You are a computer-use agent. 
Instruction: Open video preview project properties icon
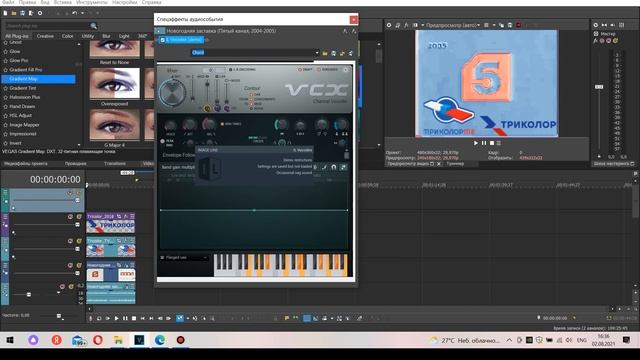pyautogui.click(x=389, y=25)
